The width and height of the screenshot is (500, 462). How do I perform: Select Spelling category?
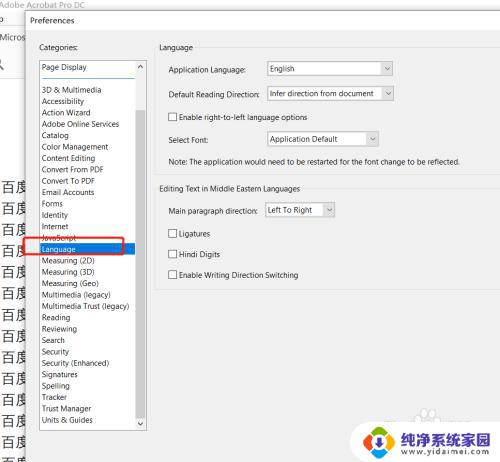coord(56,386)
